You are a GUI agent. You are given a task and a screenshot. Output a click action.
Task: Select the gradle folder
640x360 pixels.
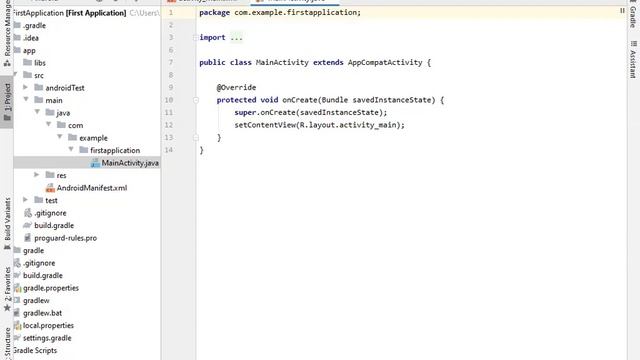[x=33, y=251]
